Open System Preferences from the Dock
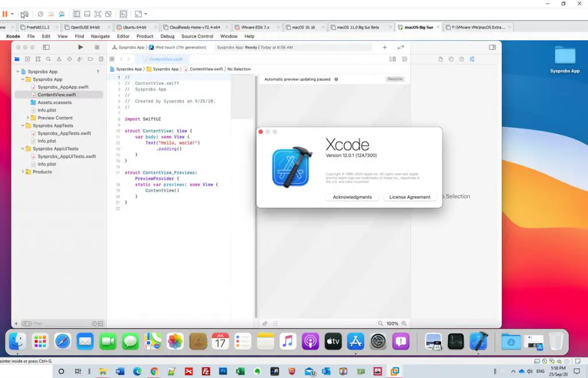 pos(378,341)
